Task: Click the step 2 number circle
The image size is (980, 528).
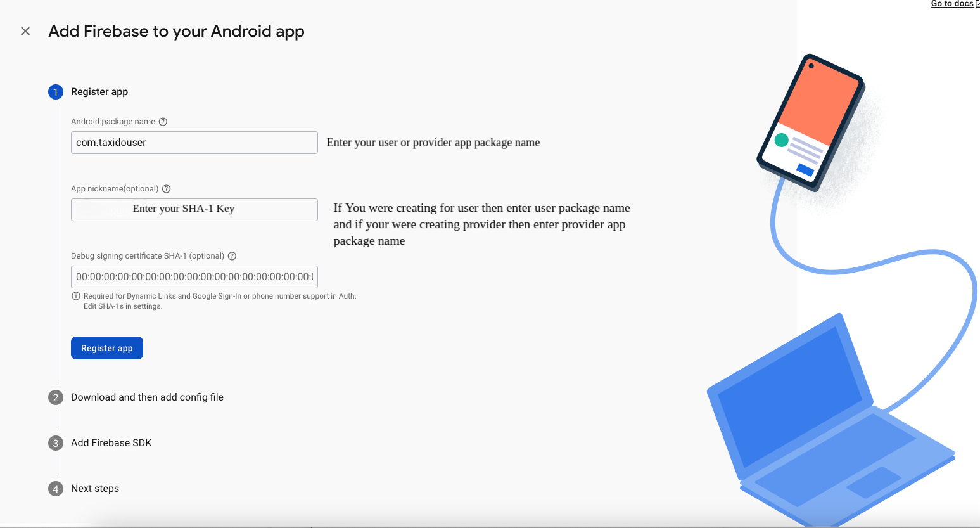Action: tap(56, 397)
